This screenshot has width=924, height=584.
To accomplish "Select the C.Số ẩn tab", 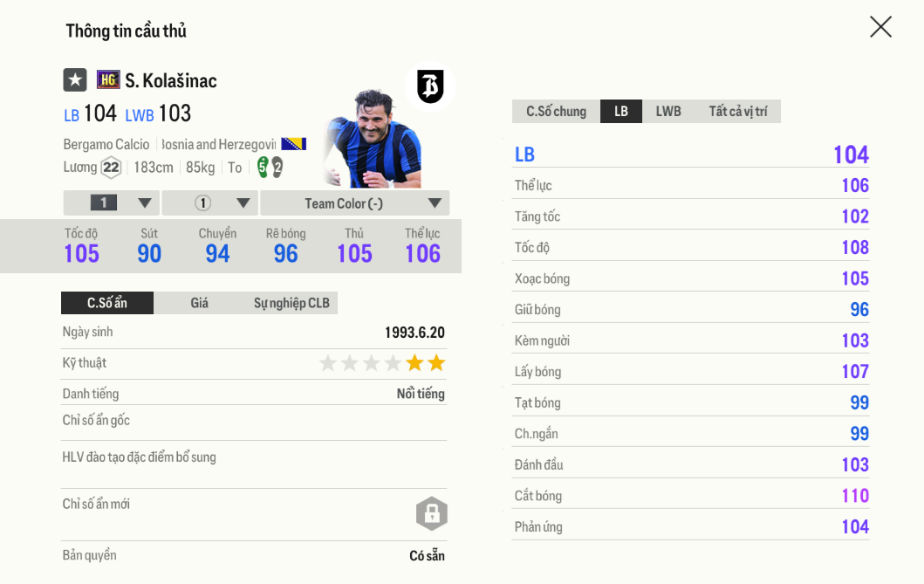I will click(107, 303).
